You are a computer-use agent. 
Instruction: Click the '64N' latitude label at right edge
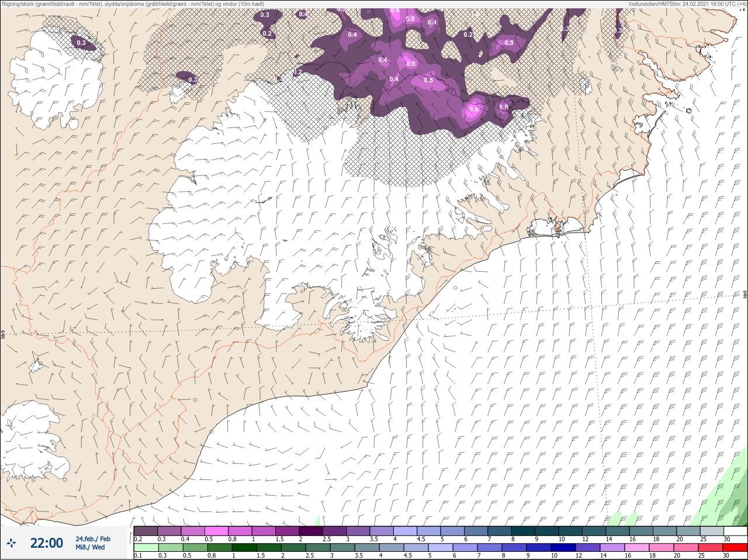(744, 294)
